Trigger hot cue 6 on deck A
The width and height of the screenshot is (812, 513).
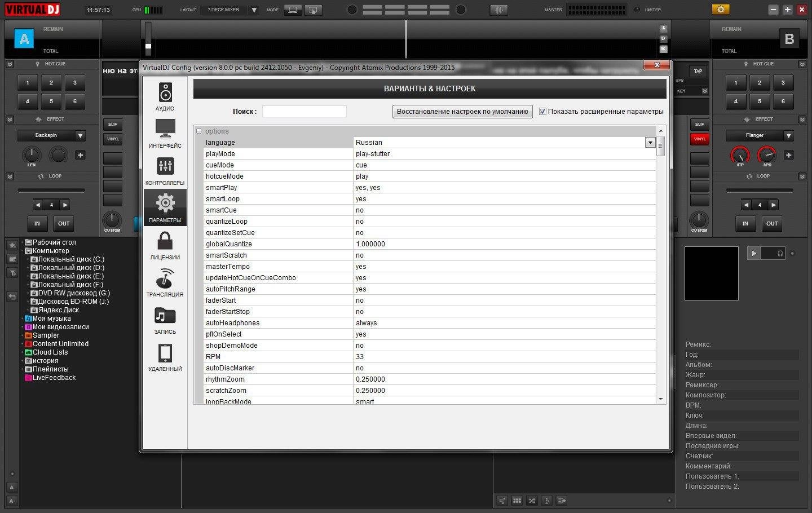pyautogui.click(x=75, y=101)
